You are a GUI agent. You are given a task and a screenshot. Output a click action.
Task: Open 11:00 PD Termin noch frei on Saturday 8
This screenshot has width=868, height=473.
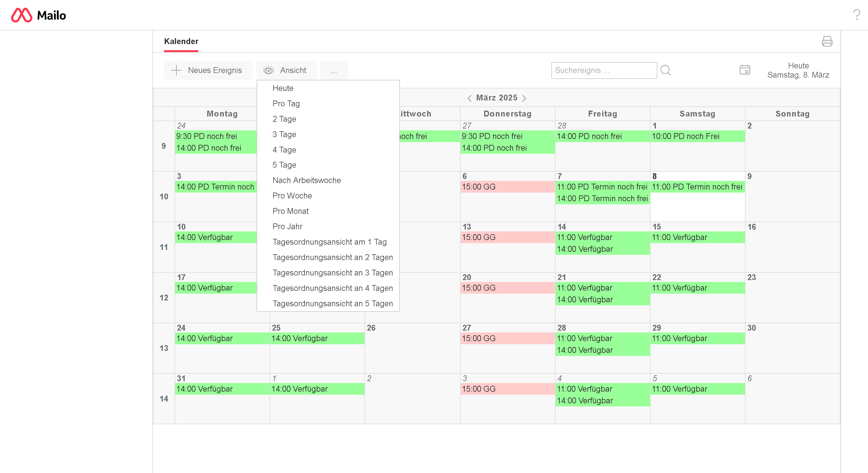coord(697,186)
